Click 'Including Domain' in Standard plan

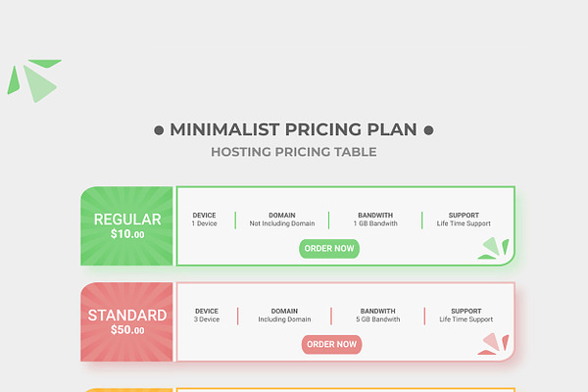pos(284,319)
